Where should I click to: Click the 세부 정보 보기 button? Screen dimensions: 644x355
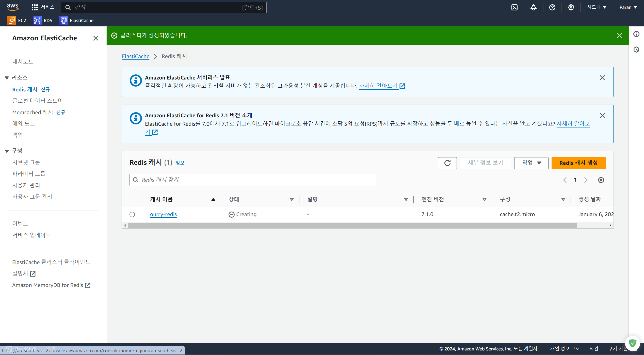[x=485, y=163]
